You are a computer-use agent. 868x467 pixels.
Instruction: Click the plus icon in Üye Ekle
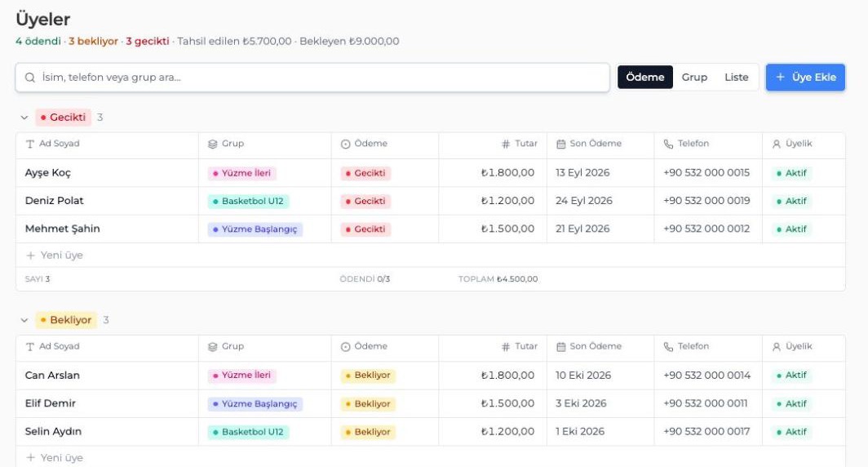(780, 77)
